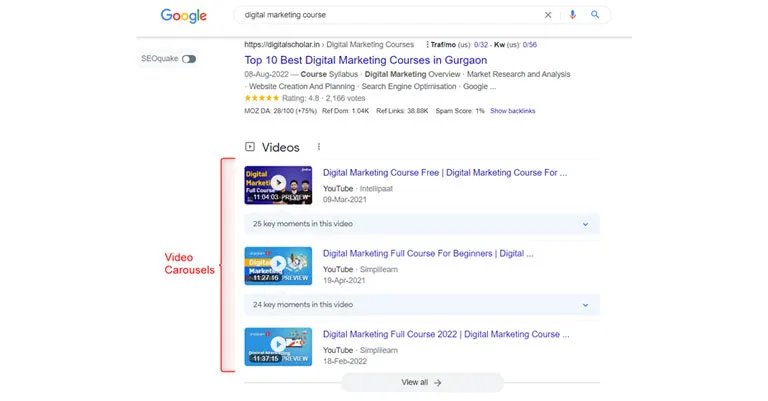
Task: Open three-dot menu beside Trafimo
Action: 427,45
